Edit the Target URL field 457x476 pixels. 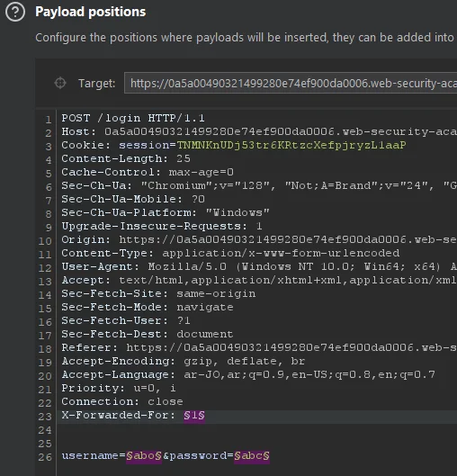pyautogui.click(x=291, y=83)
